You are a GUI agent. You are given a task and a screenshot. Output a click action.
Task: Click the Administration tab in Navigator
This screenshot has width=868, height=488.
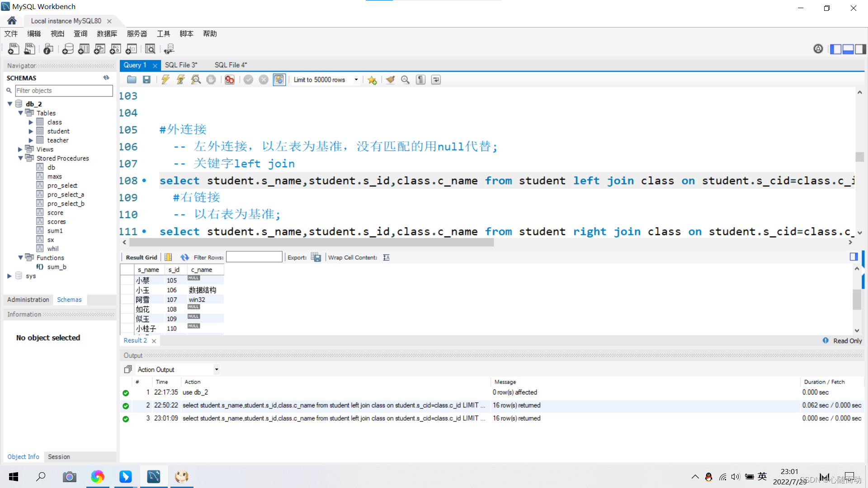coord(28,300)
